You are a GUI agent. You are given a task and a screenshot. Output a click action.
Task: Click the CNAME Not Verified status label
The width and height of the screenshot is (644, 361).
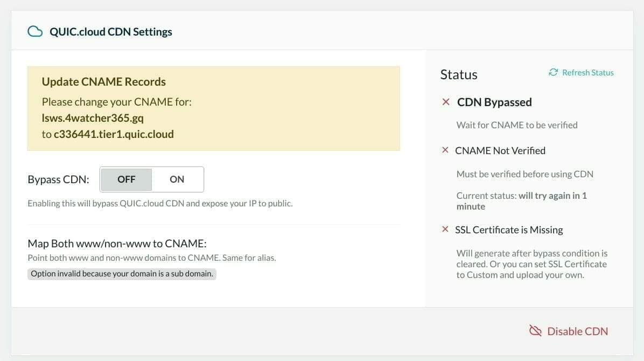pos(500,150)
